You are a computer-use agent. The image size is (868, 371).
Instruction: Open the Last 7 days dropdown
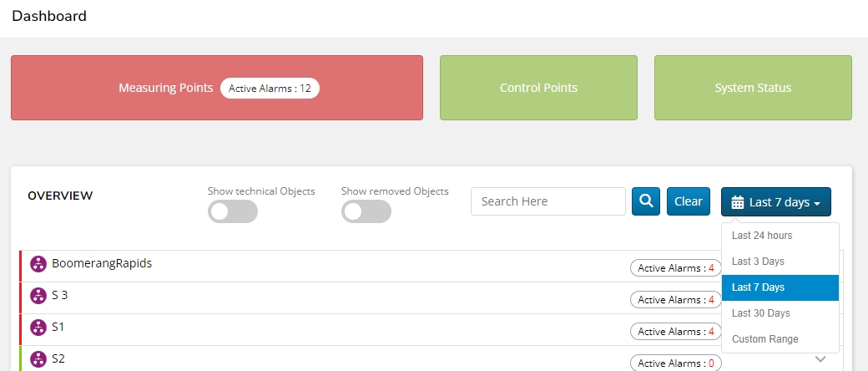(x=775, y=202)
